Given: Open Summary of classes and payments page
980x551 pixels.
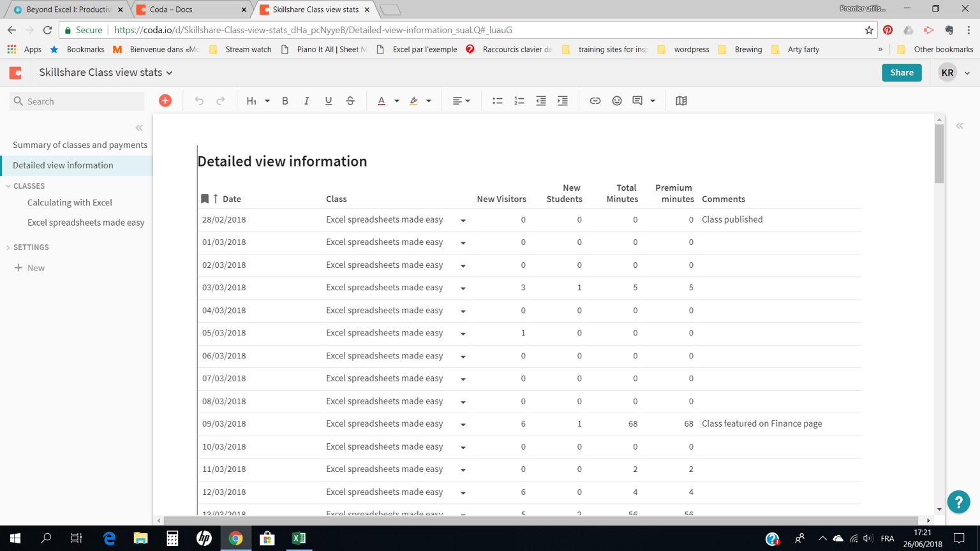Looking at the screenshot, I should pyautogui.click(x=80, y=145).
